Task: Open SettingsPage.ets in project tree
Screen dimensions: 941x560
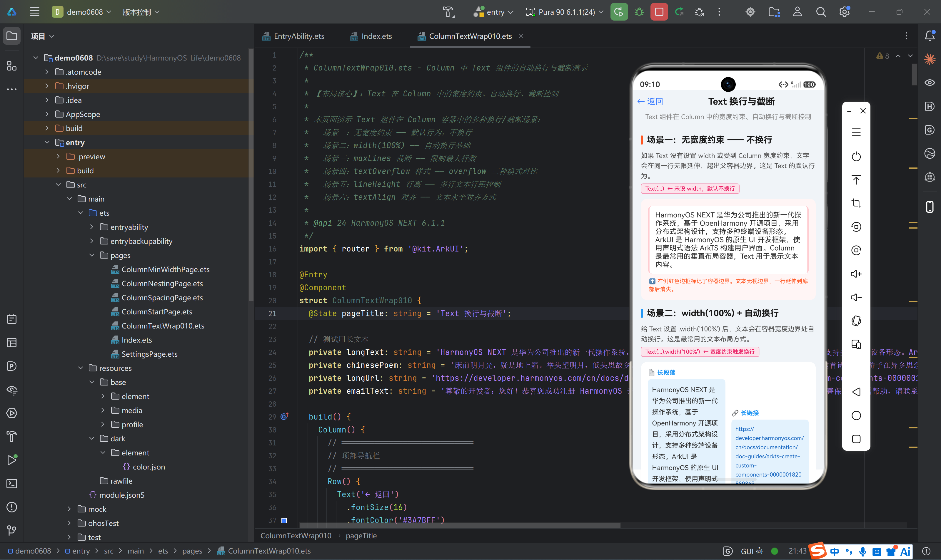Action: (144, 354)
